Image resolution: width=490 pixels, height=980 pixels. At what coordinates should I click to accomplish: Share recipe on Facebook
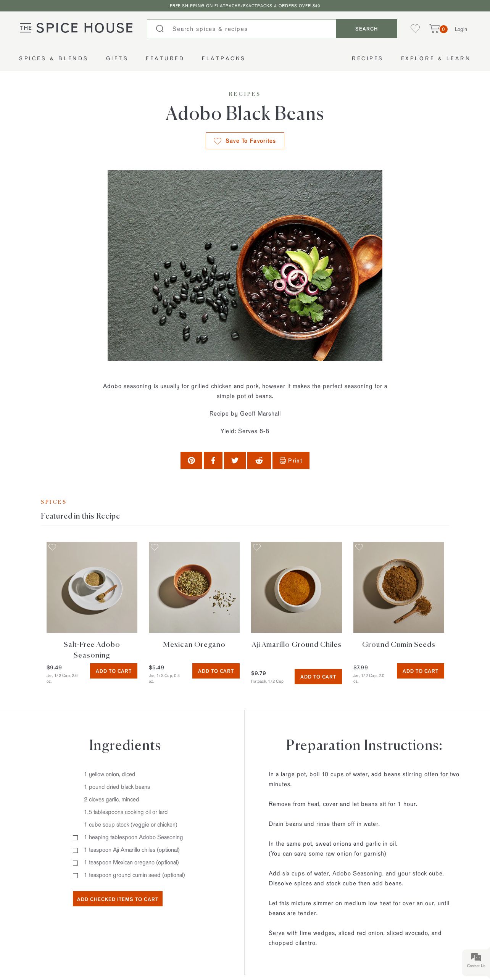tap(213, 460)
